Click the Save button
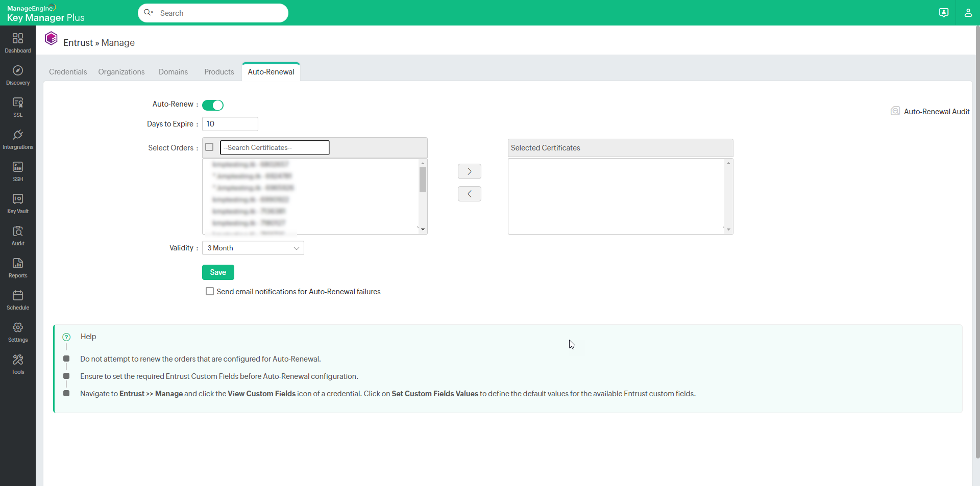Screen dimensions: 980x486 coord(218,272)
